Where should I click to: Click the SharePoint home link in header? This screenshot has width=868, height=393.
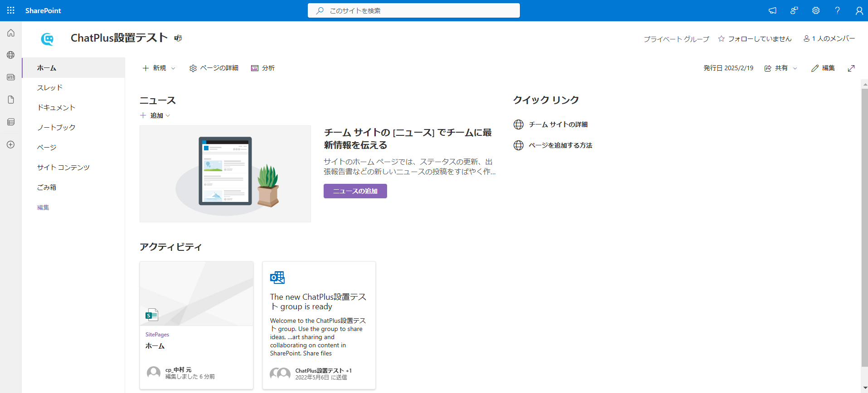[x=43, y=10]
